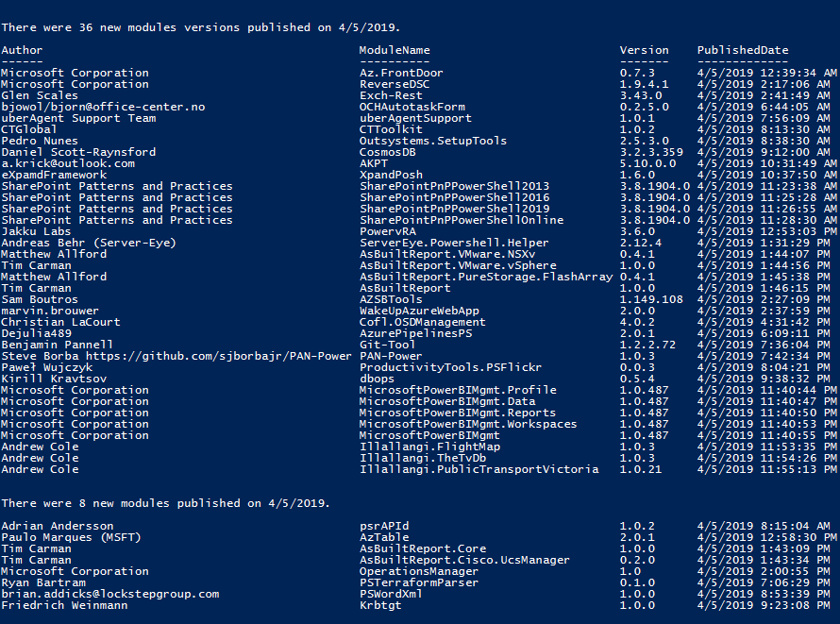
Task: Select the MicrosoftPowerBIMgmt.Workspaces module name
Action: click(468, 424)
